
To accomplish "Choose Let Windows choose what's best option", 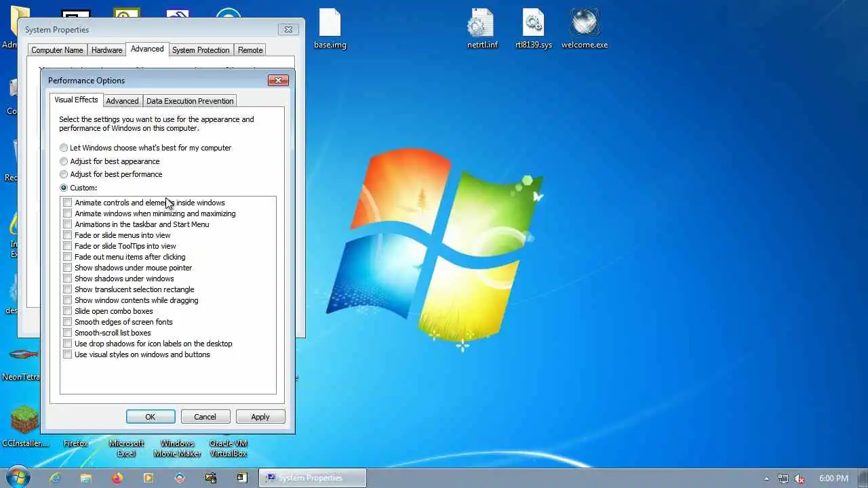I will pyautogui.click(x=146, y=148).
